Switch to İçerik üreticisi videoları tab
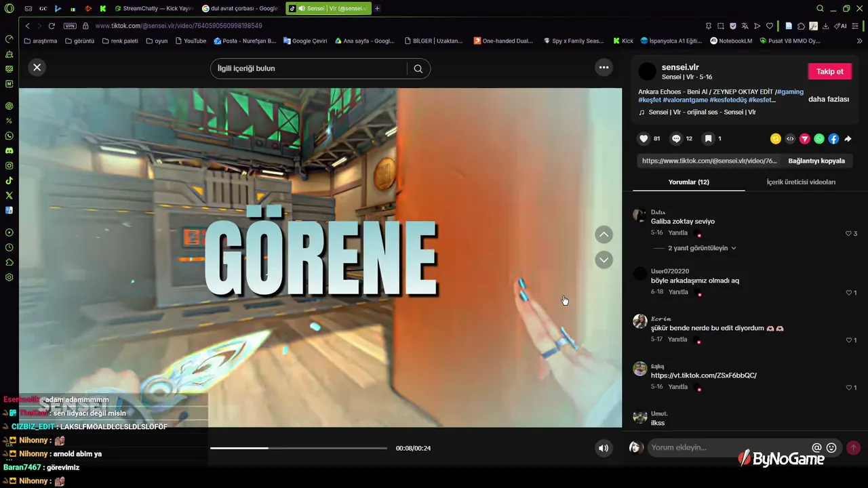 801,182
